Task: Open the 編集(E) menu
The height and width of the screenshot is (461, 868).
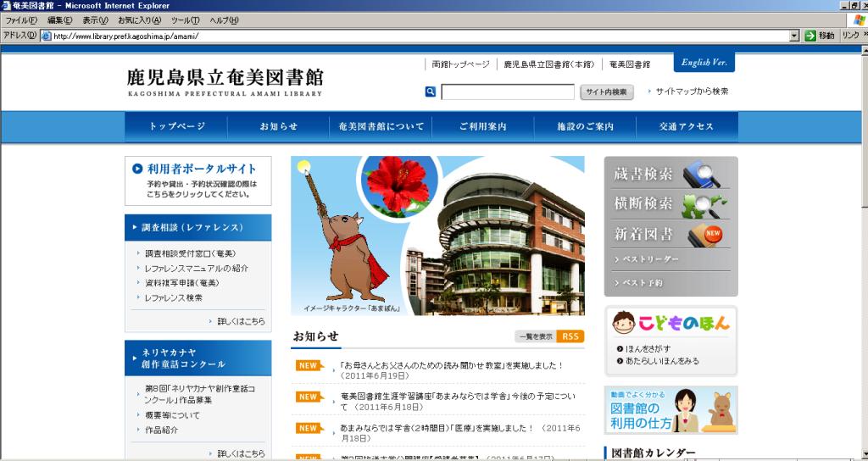Action: pos(60,20)
